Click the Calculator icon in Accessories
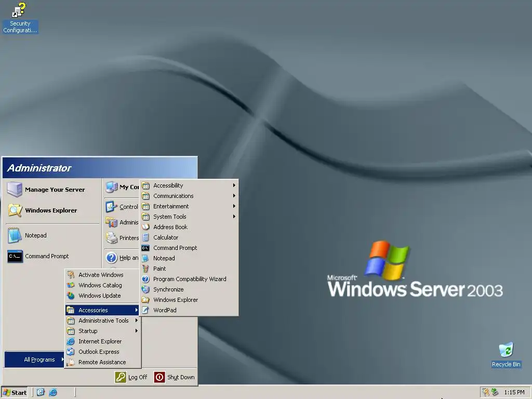 coord(145,237)
